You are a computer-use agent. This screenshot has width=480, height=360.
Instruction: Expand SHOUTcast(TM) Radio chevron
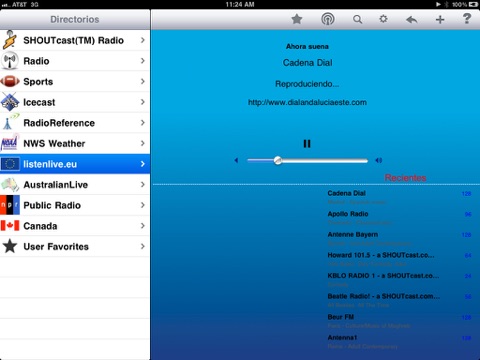tap(143, 40)
